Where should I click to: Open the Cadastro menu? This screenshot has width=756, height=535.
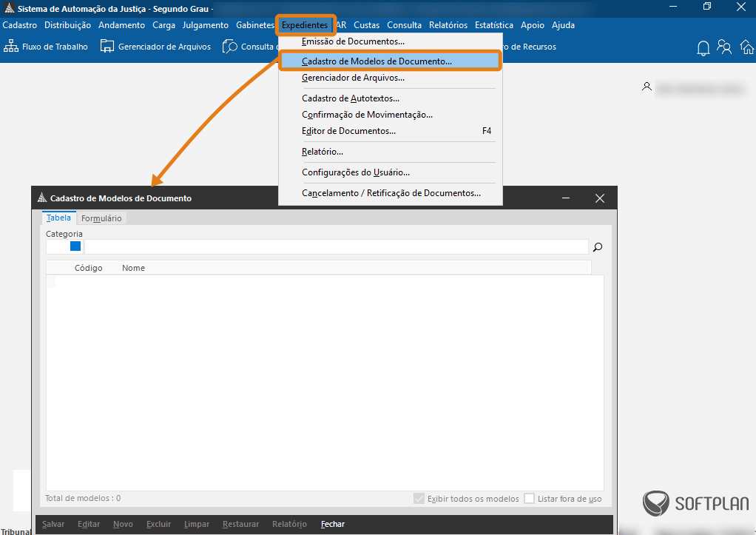(x=20, y=25)
